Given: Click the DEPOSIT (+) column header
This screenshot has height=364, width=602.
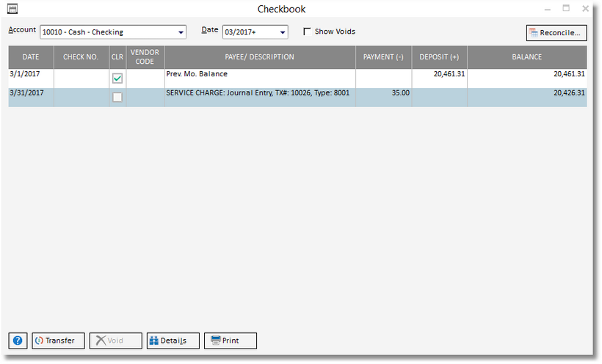Looking at the screenshot, I should point(439,57).
